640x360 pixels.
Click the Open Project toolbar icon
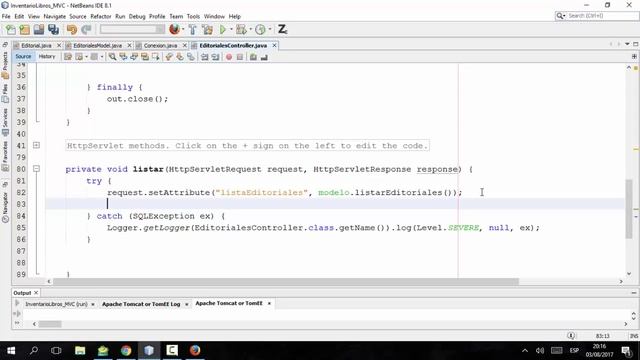pos(39,29)
